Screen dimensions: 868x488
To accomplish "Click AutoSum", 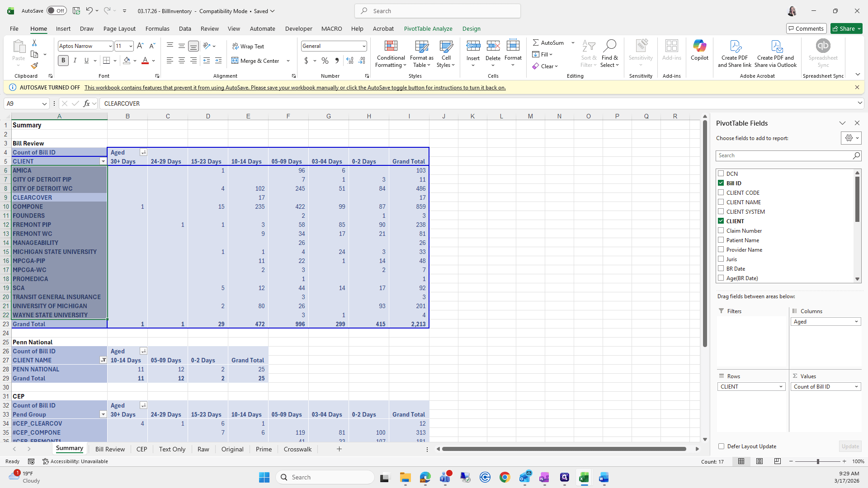I will [548, 43].
